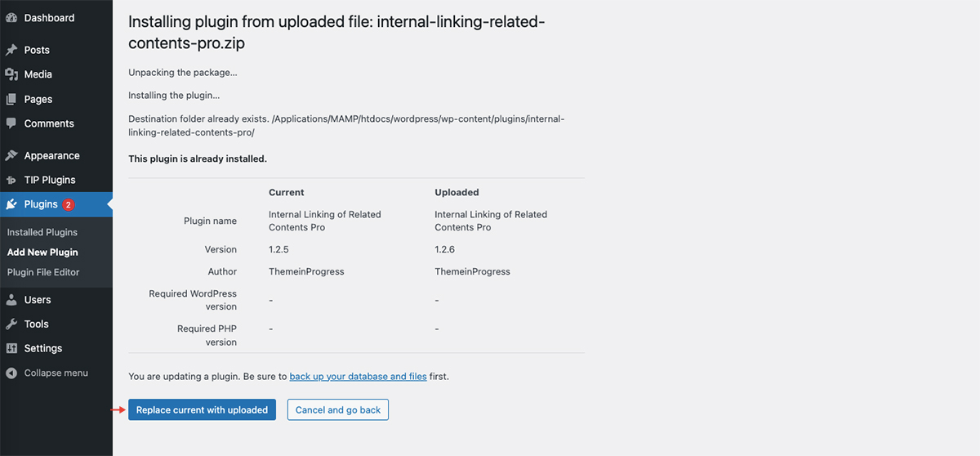Viewport: 980px width, 456px height.
Task: Open the Plugin File Editor submenu link
Action: 43,272
